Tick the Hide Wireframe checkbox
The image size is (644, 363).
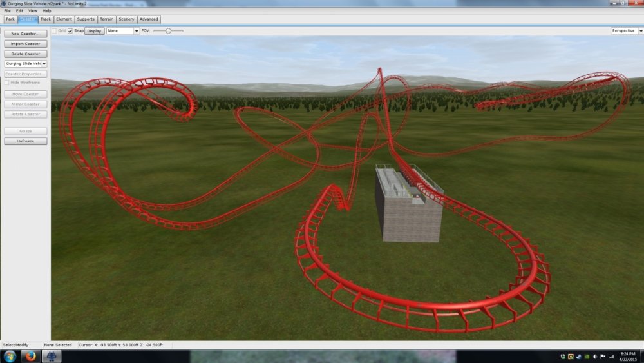point(7,83)
